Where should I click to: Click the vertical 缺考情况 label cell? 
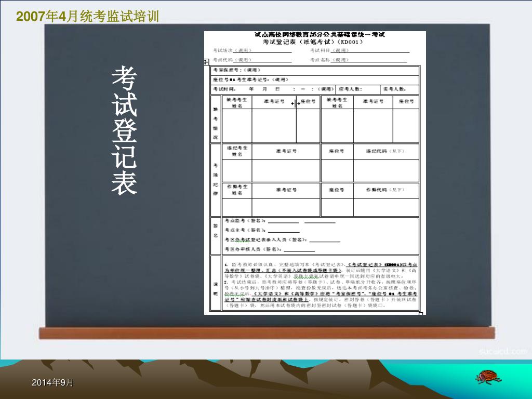pyautogui.click(x=216, y=119)
